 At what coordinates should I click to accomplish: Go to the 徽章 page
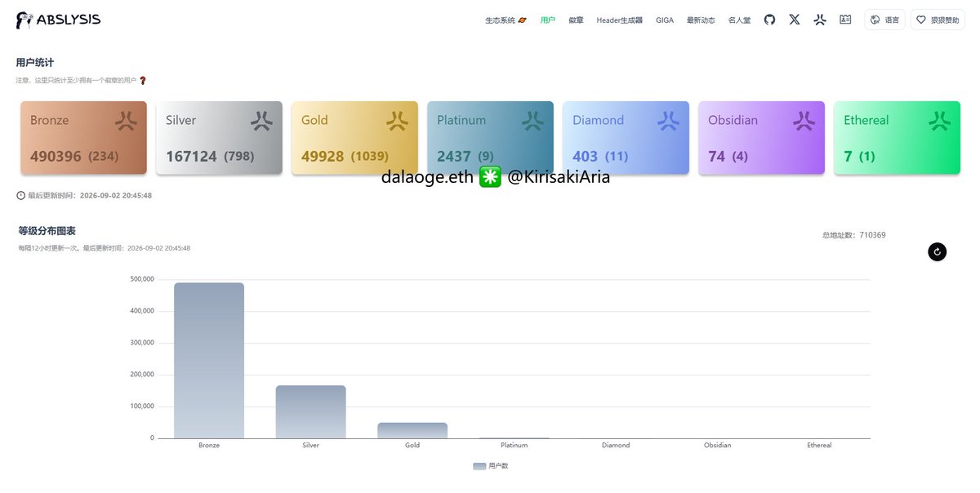point(576,20)
